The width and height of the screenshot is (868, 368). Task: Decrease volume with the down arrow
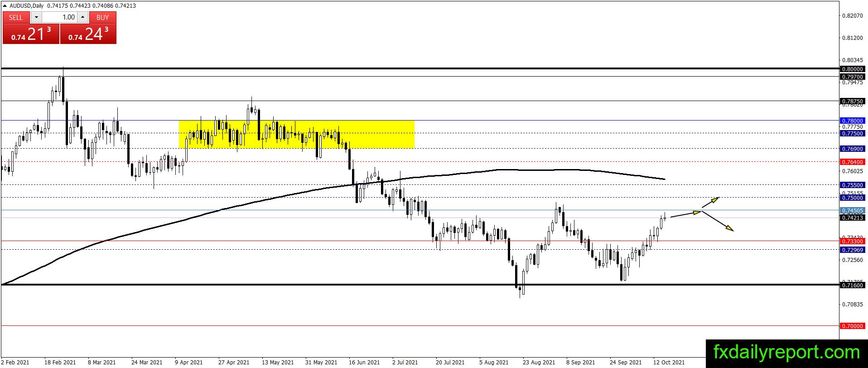pyautogui.click(x=36, y=17)
